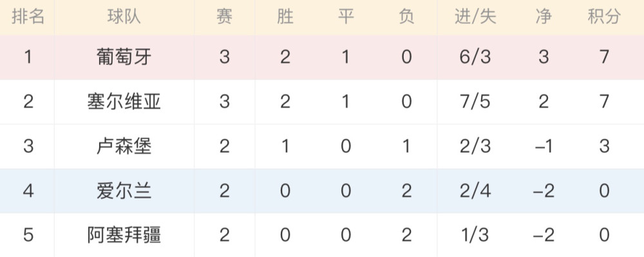The height and width of the screenshot is (257, 644).
Task: Click the 平 column header
Action: (x=346, y=17)
